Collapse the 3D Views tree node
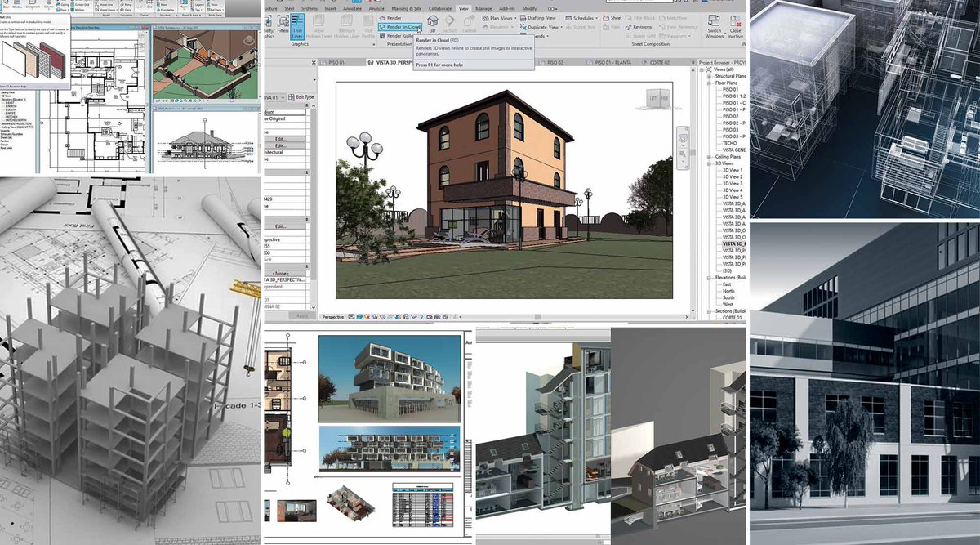The height and width of the screenshot is (545, 980). click(x=709, y=163)
